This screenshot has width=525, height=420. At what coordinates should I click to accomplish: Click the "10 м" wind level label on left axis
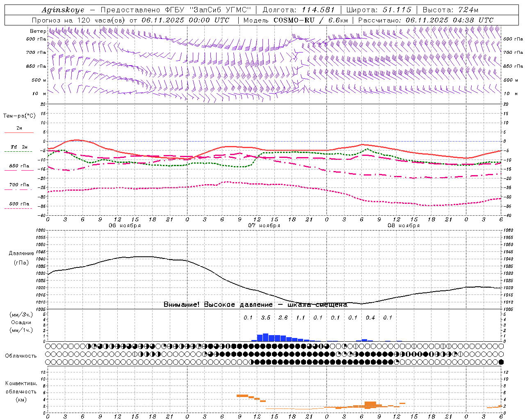click(39, 94)
